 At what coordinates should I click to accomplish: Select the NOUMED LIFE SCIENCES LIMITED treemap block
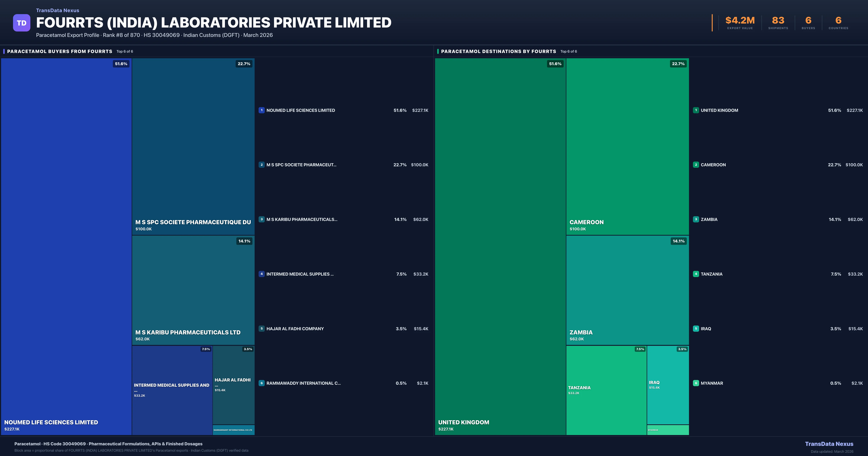(66, 246)
